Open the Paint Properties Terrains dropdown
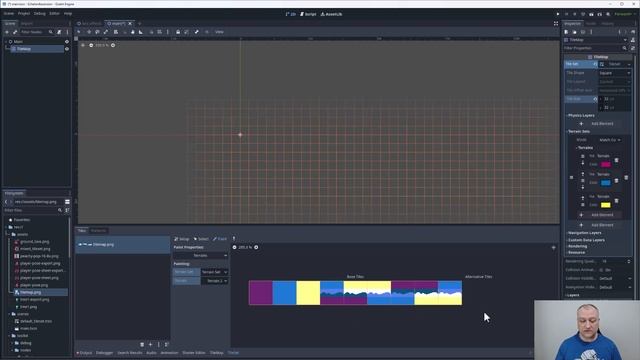The width and height of the screenshot is (640, 360). [200, 256]
